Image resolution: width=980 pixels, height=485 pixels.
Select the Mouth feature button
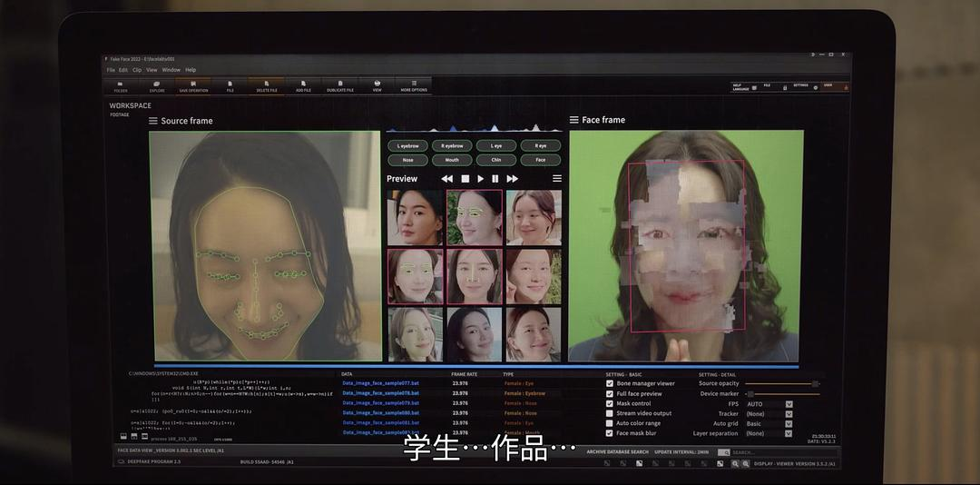(452, 160)
